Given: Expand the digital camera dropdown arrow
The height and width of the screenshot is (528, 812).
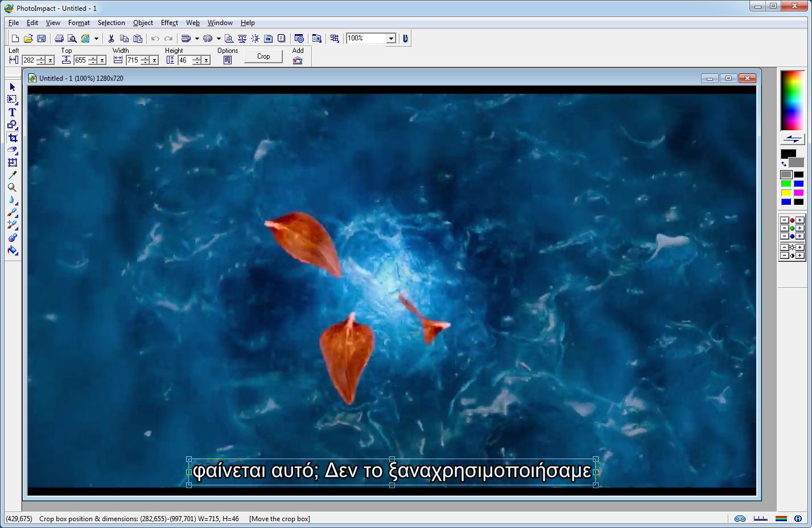Looking at the screenshot, I should coord(219,38).
